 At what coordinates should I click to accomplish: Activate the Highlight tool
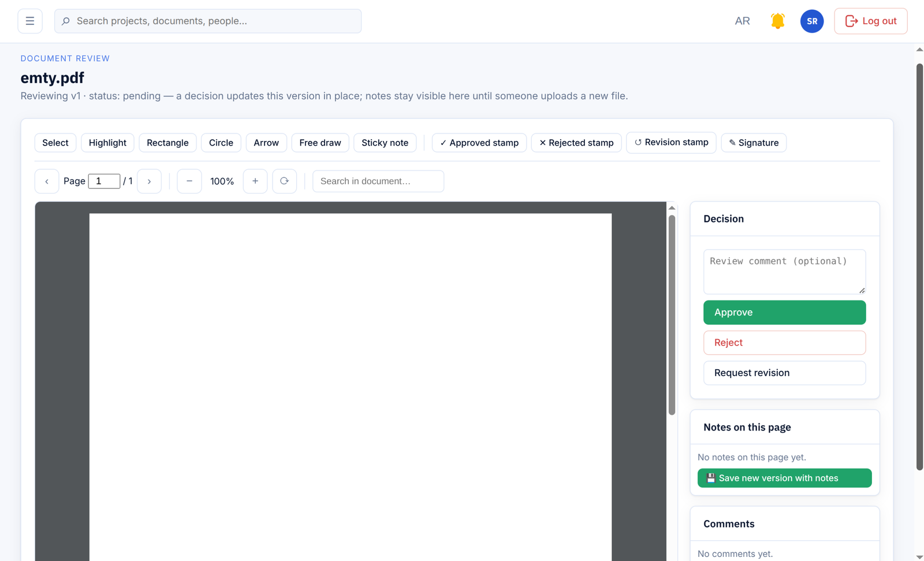tap(107, 143)
